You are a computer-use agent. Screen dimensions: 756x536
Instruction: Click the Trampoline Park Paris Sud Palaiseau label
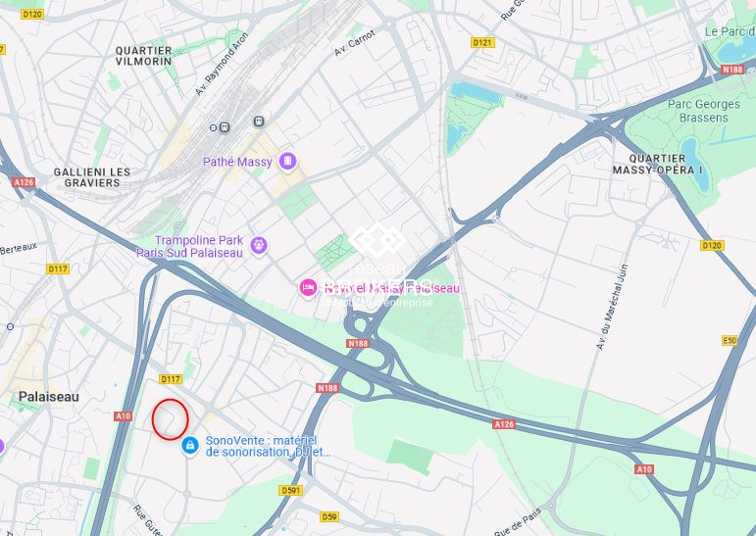tap(189, 246)
